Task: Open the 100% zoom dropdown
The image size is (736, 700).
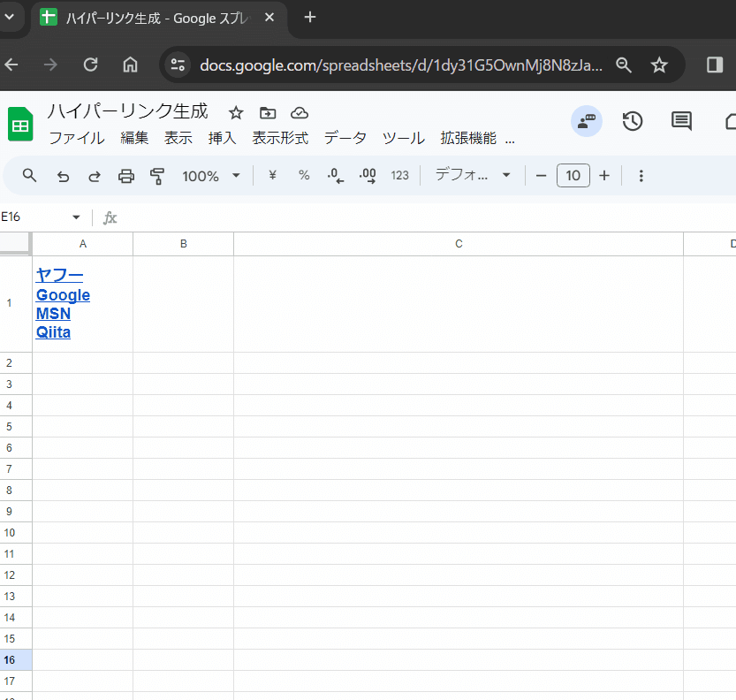Action: point(211,176)
